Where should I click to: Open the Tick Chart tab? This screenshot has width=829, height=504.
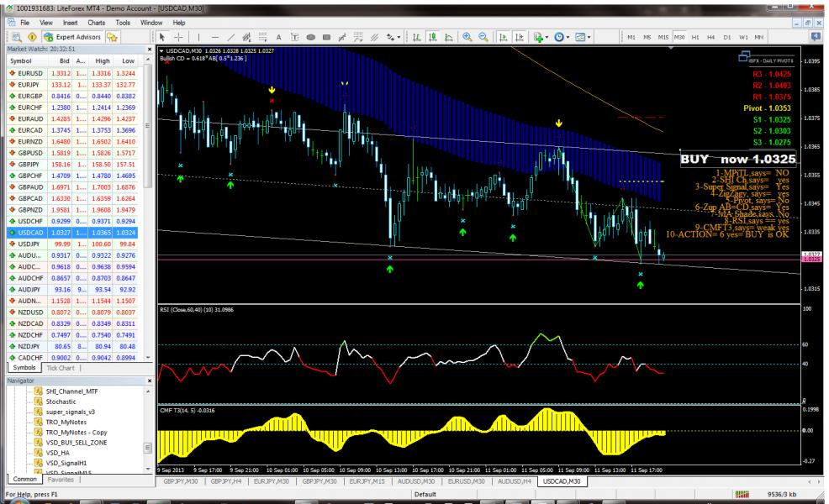pyautogui.click(x=61, y=368)
